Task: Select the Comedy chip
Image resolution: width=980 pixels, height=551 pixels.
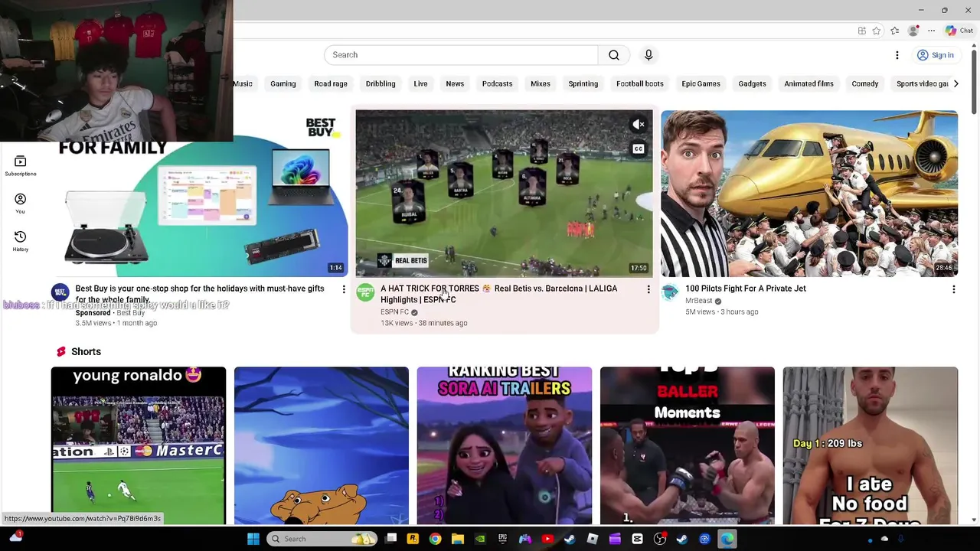Action: coord(865,83)
